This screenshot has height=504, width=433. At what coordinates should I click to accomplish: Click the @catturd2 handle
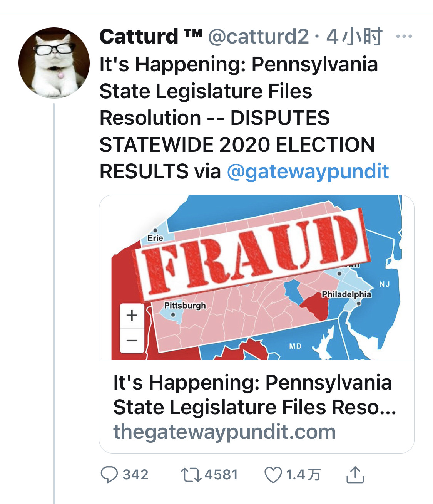coord(258,37)
